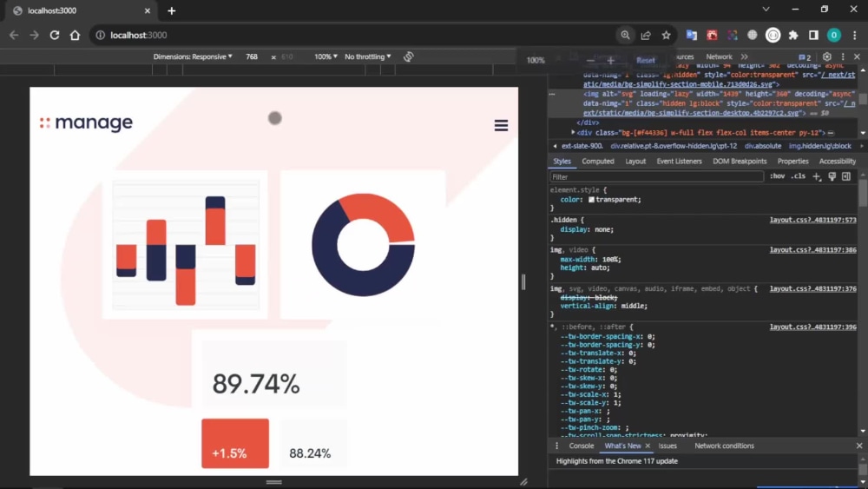Expand the div bg-[#f44336] node
868x489 pixels.
pyautogui.click(x=573, y=132)
